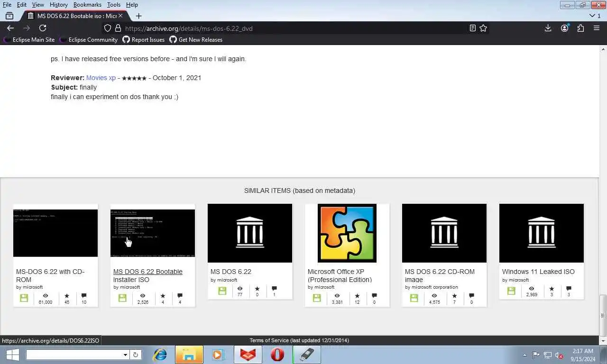The width and height of the screenshot is (607, 364).
Task: Open the extensions menu
Action: pos(580,28)
